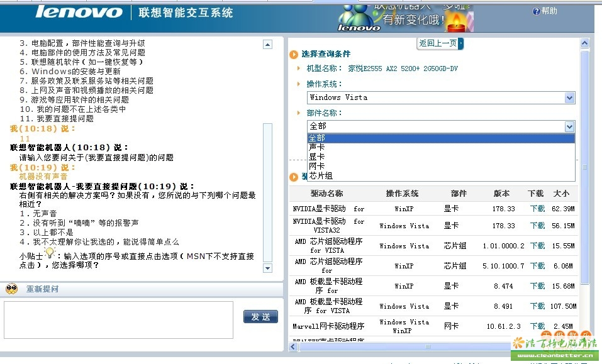Choose 显卡 in the open dropdown list
This screenshot has width=602, height=364.
coord(441,157)
